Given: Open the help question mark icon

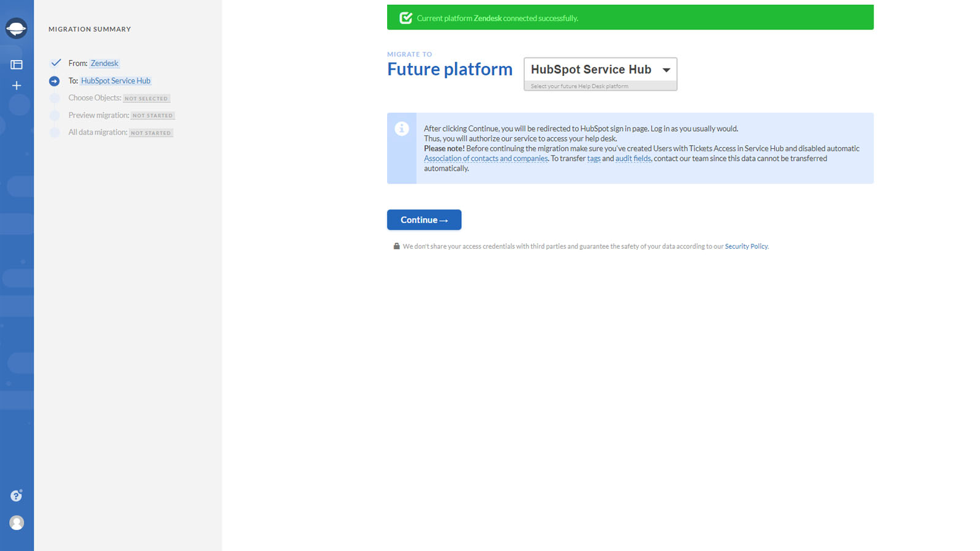Looking at the screenshot, I should point(17,496).
